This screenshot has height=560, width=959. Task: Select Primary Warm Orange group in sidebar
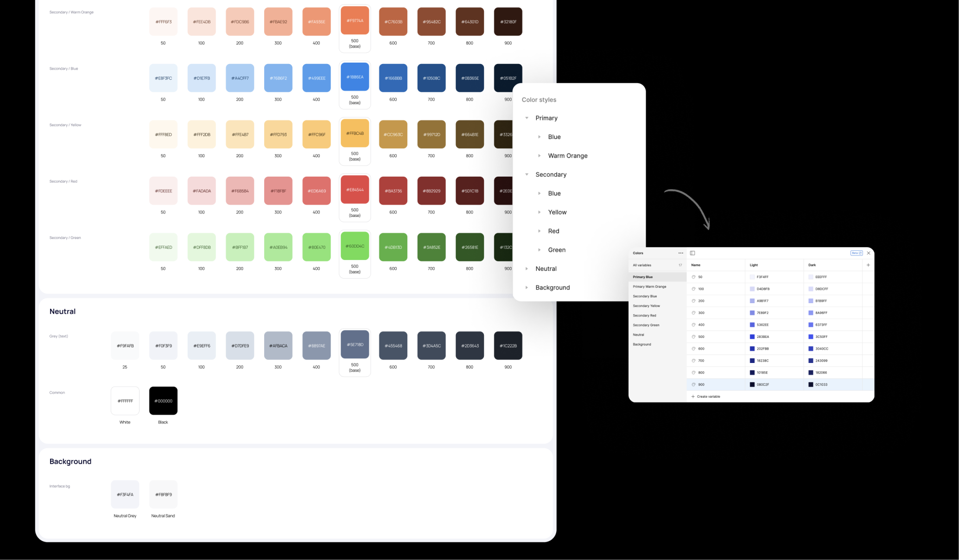[649, 286]
